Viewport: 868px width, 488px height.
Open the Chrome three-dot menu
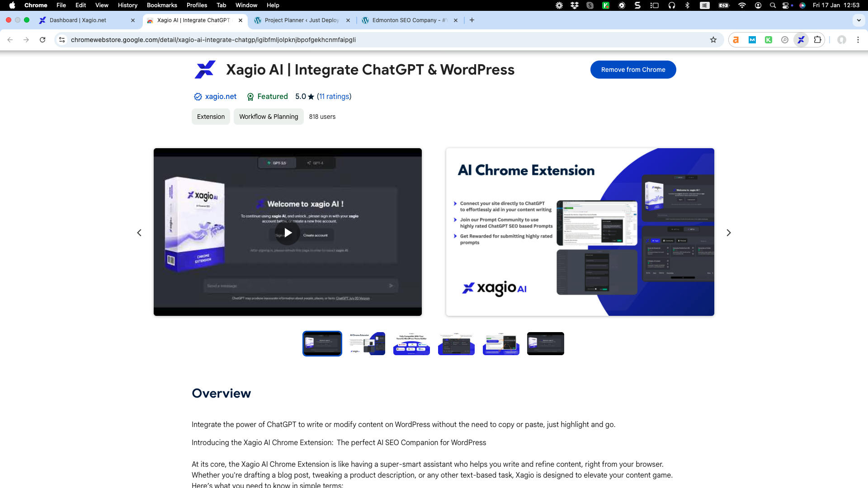pyautogui.click(x=858, y=40)
